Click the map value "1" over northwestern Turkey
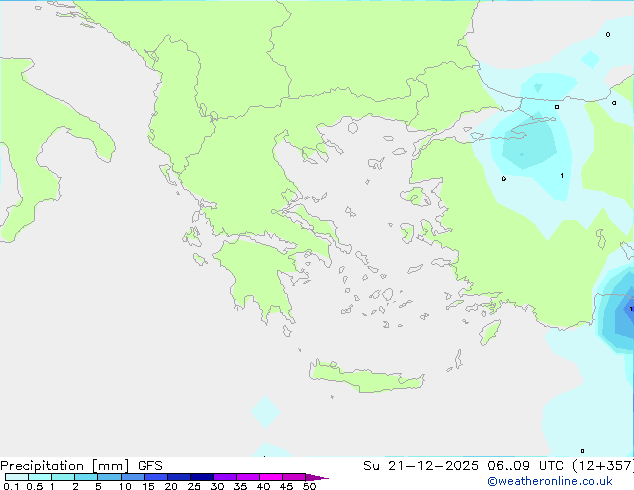Screen dimensions: 634x490 [562, 175]
